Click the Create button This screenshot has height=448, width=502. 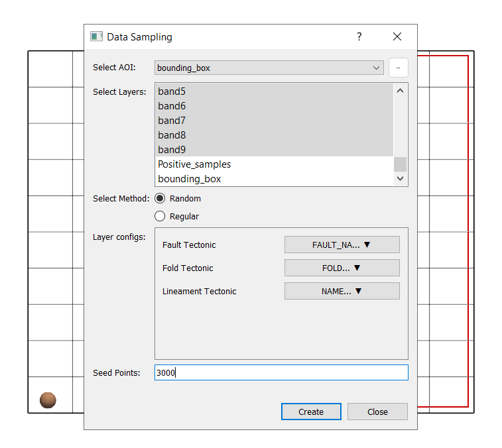pyautogui.click(x=311, y=412)
